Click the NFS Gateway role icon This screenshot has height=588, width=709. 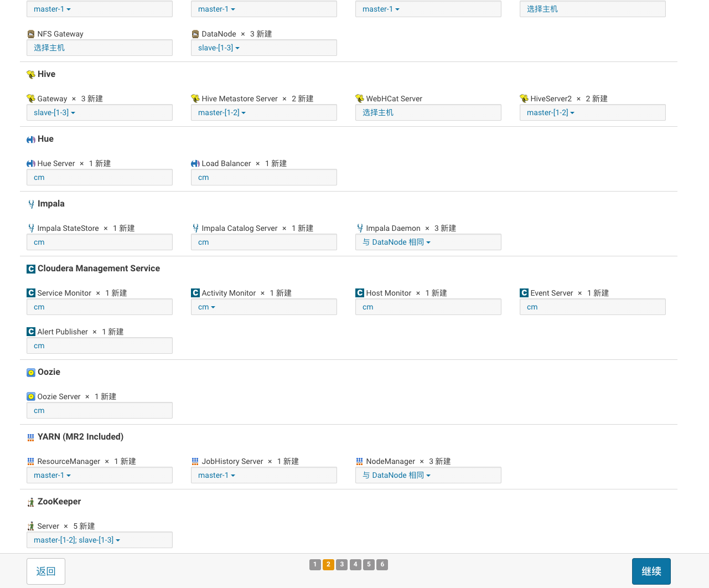[x=31, y=34]
